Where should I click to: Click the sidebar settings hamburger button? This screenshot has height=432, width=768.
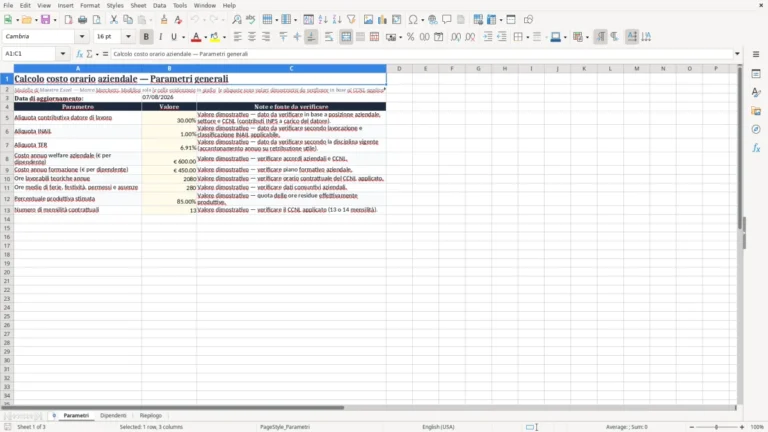[x=756, y=54]
